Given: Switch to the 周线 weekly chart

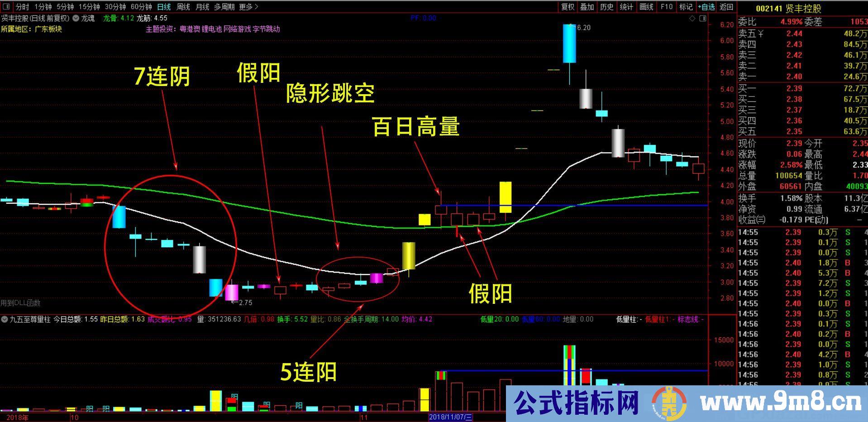Looking at the screenshot, I should [183, 7].
